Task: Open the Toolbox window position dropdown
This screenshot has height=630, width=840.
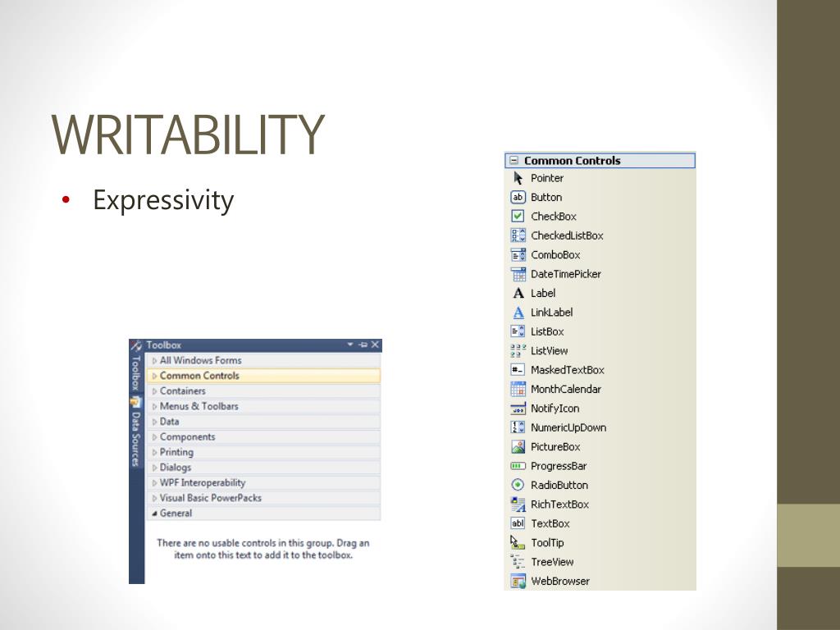Action: (x=350, y=345)
